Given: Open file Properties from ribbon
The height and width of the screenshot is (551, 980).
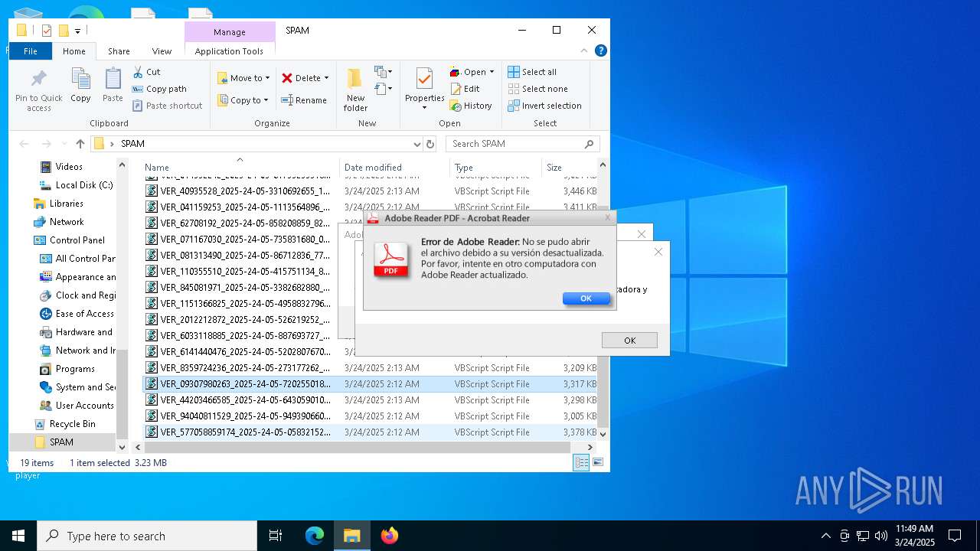Looking at the screenshot, I should 424,89.
